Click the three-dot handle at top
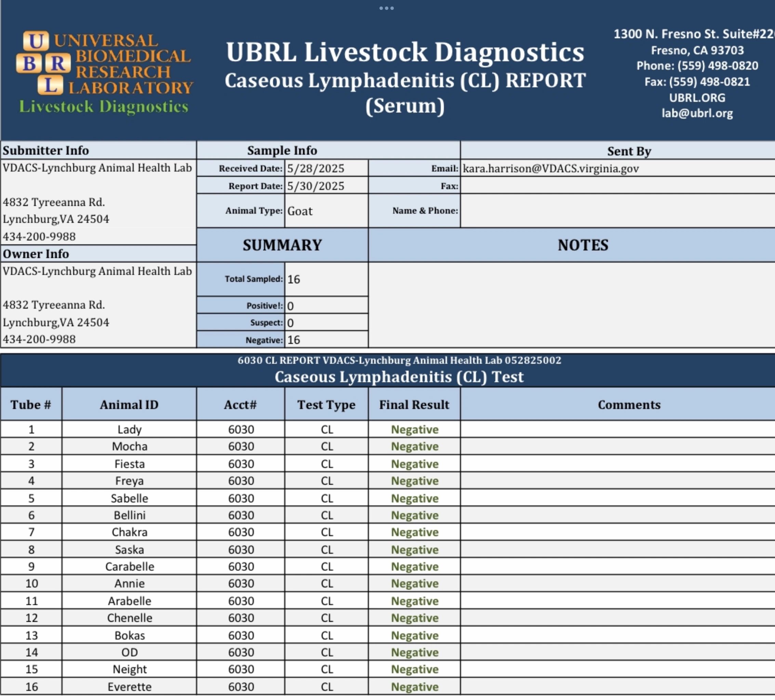The height and width of the screenshot is (700, 775). click(x=386, y=8)
